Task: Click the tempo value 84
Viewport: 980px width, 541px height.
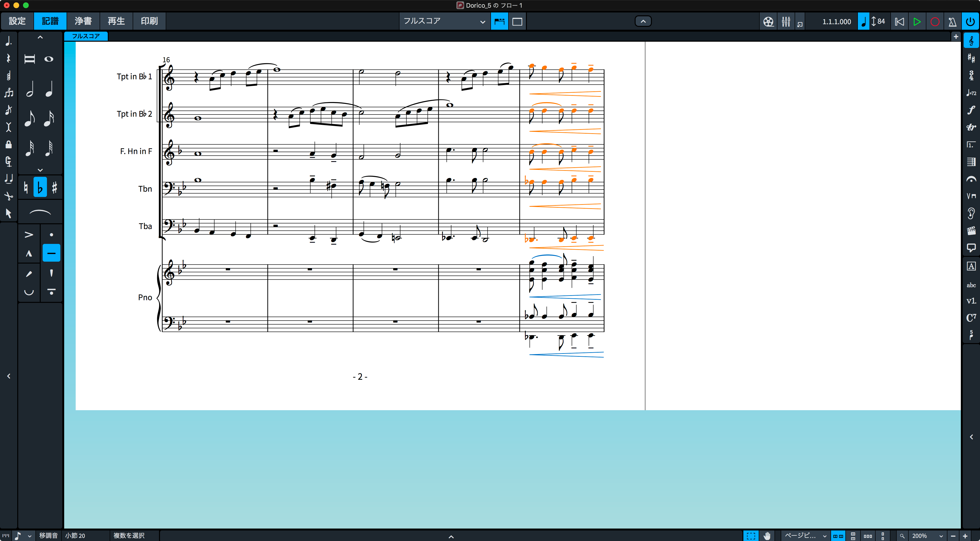Action: pos(881,22)
